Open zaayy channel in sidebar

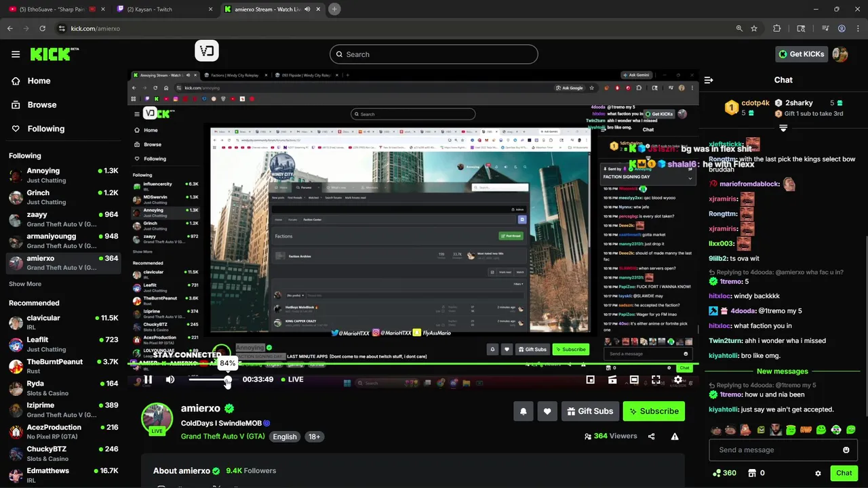click(x=63, y=219)
